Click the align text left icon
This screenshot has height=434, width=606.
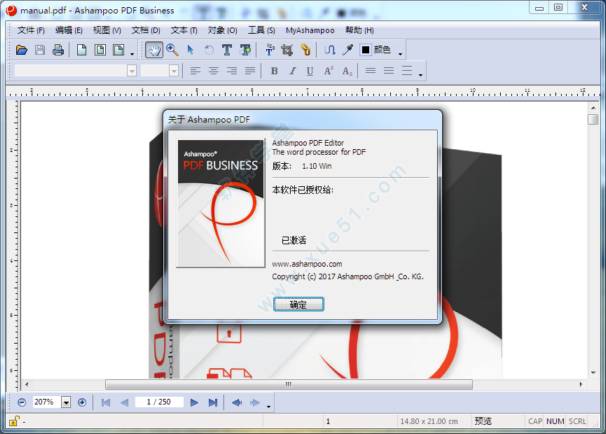point(195,71)
